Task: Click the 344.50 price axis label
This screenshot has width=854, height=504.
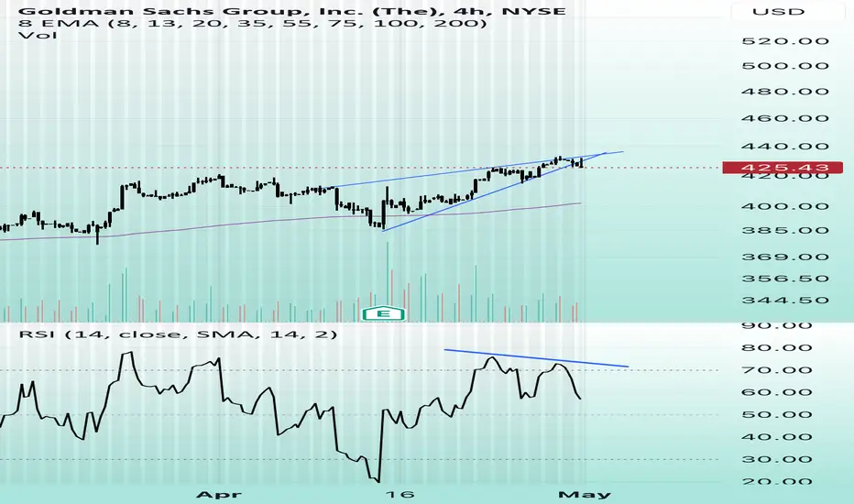Action: (x=785, y=301)
